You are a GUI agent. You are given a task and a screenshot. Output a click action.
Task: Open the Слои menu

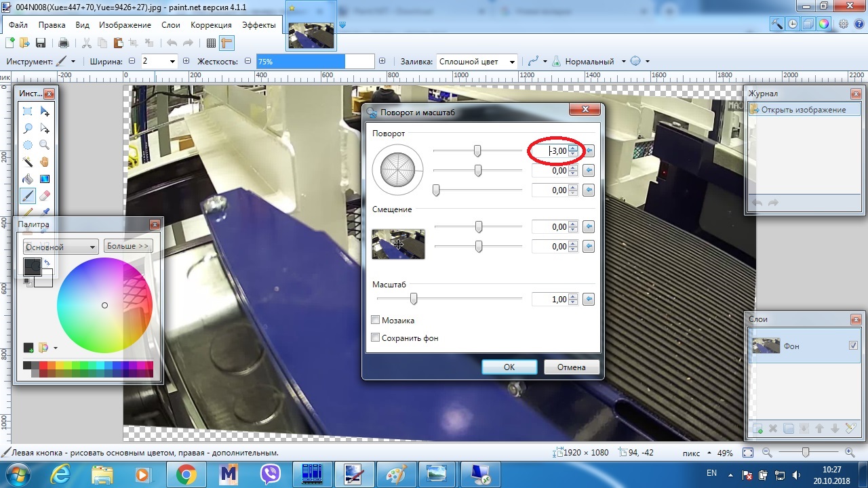click(171, 25)
